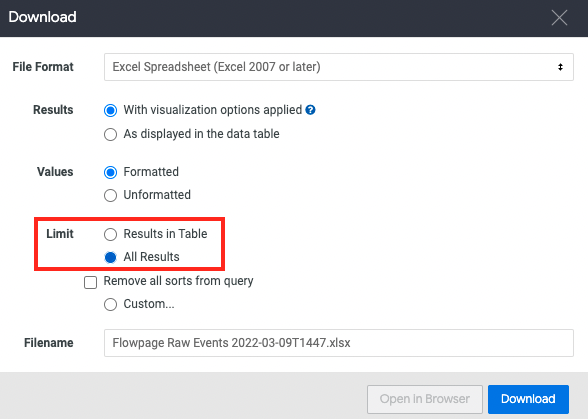The image size is (588, 419).
Task: Select With visualization options applied
Action: [x=110, y=110]
